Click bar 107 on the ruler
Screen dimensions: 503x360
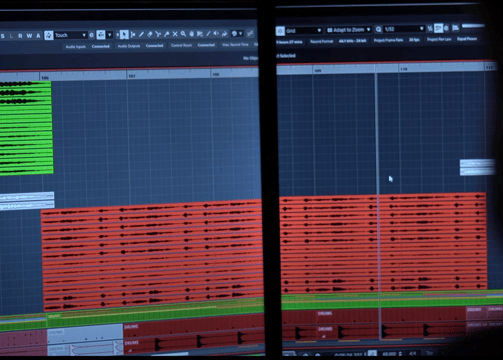click(x=132, y=76)
